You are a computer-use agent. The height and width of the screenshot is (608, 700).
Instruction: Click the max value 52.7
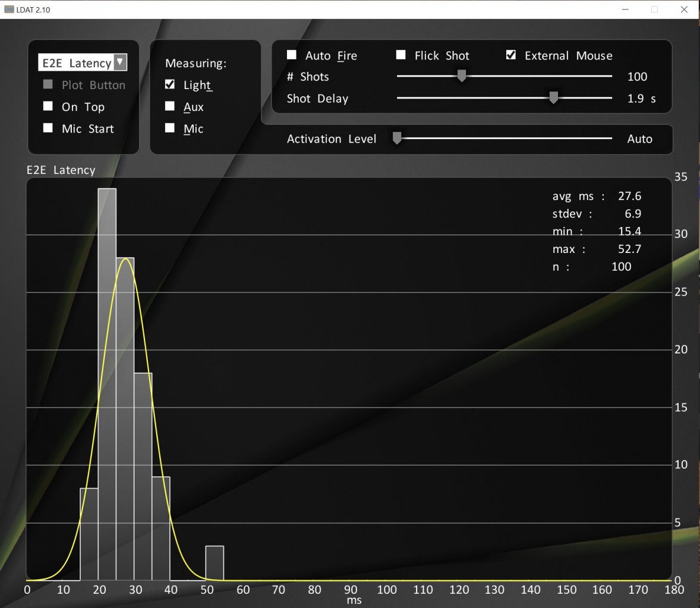click(x=629, y=249)
